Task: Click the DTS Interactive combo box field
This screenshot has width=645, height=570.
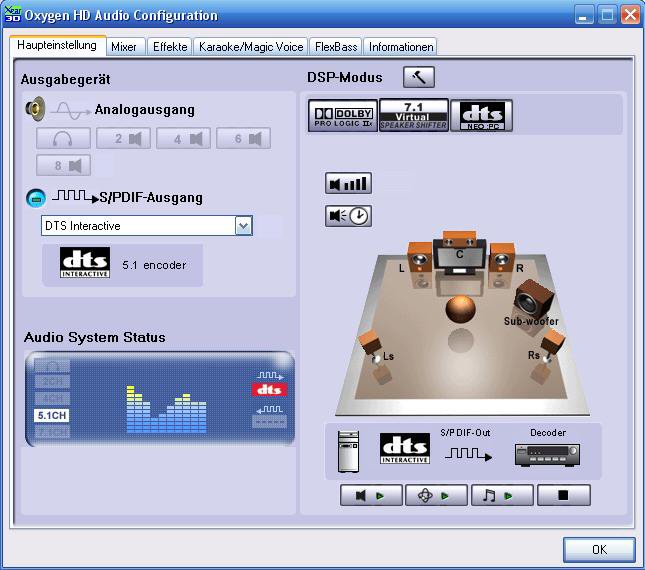Action: pos(146,225)
